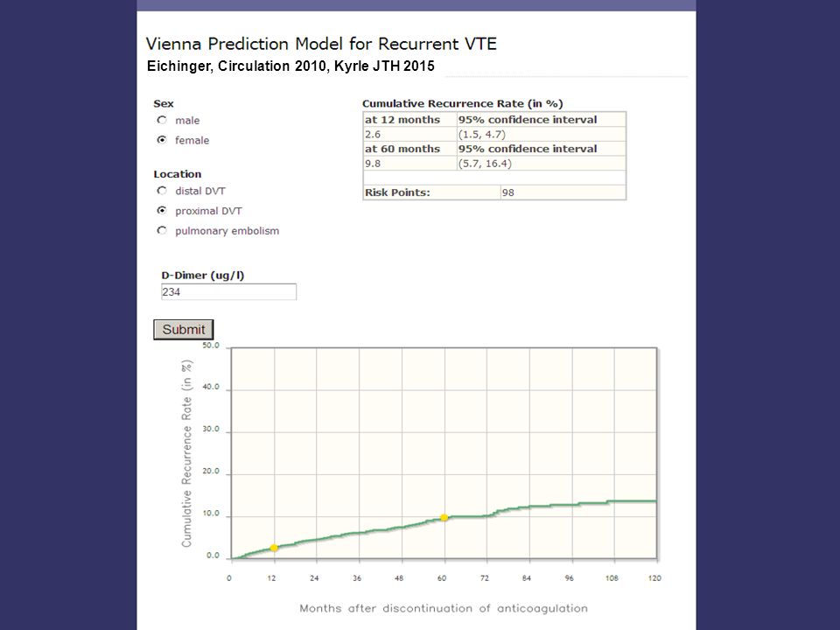Click 'Cumulative Recurrence Rate (in %)' table heading
840x630 pixels.
(x=463, y=103)
